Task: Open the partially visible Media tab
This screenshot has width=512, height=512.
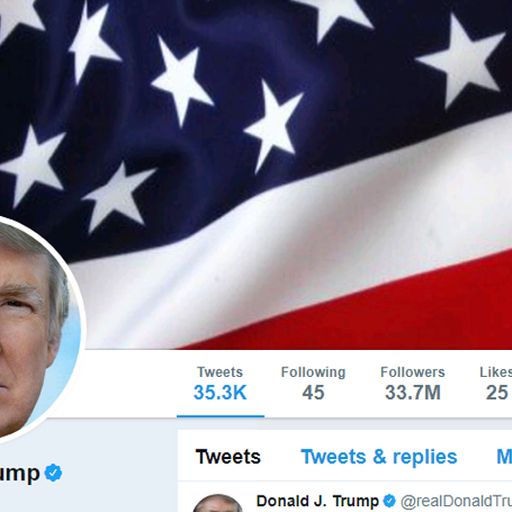Action: click(504, 456)
